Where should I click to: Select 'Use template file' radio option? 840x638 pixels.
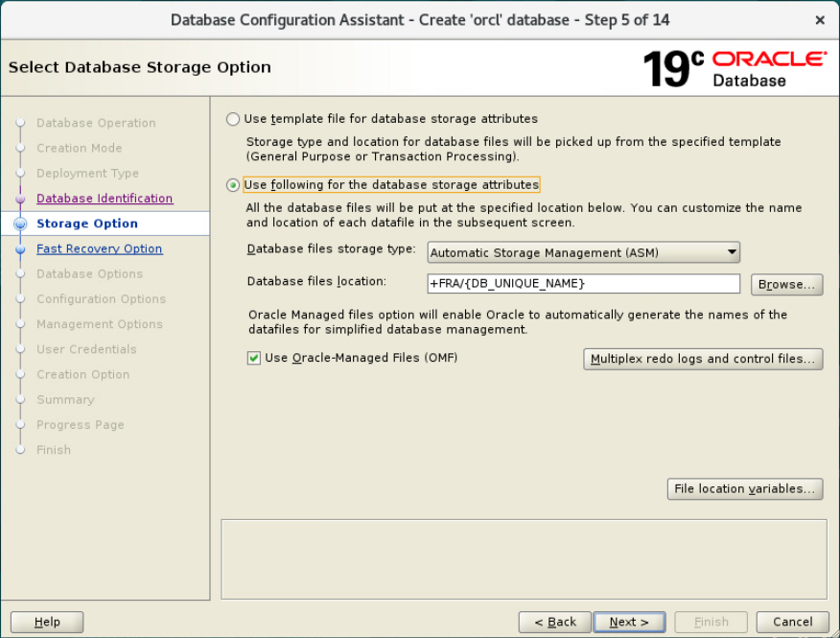click(232, 119)
